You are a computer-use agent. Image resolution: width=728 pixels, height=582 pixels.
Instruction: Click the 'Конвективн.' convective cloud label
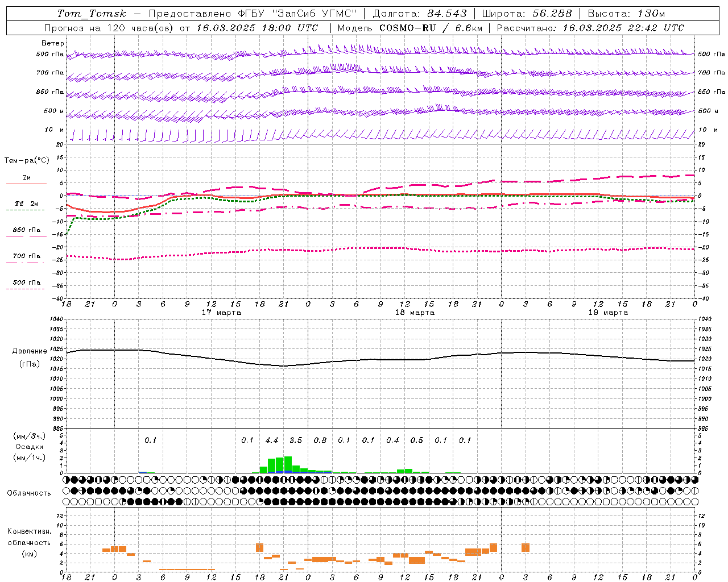tap(30, 531)
